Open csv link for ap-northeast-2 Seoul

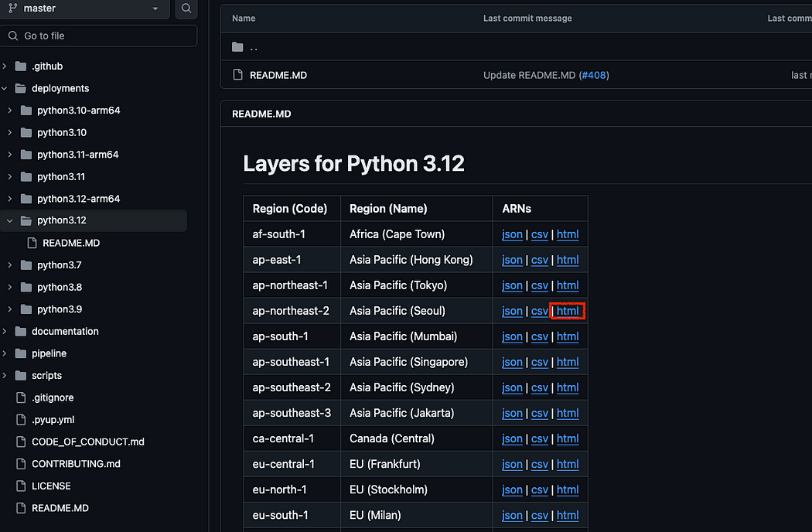point(540,311)
